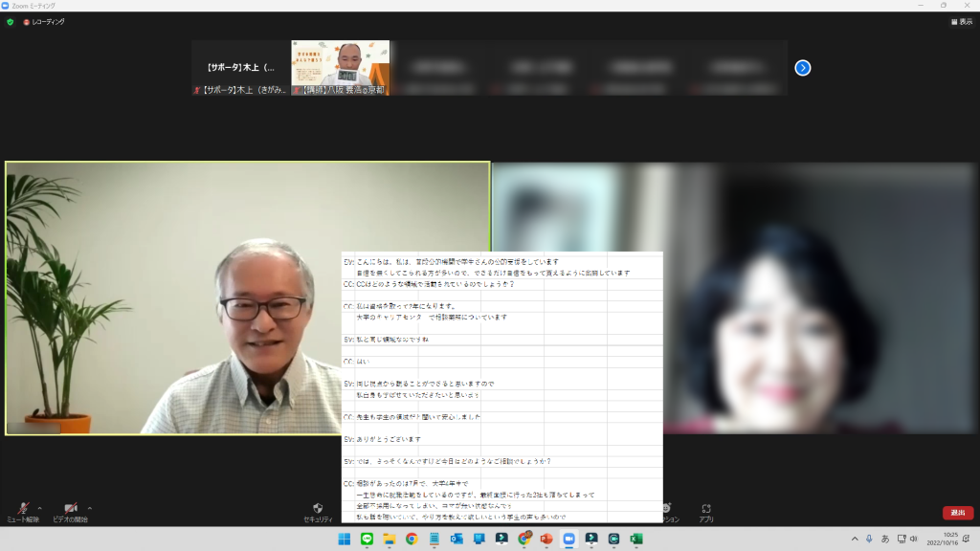980x551 pixels.
Task: Expand video options arrow beside video button
Action: pos(90,508)
